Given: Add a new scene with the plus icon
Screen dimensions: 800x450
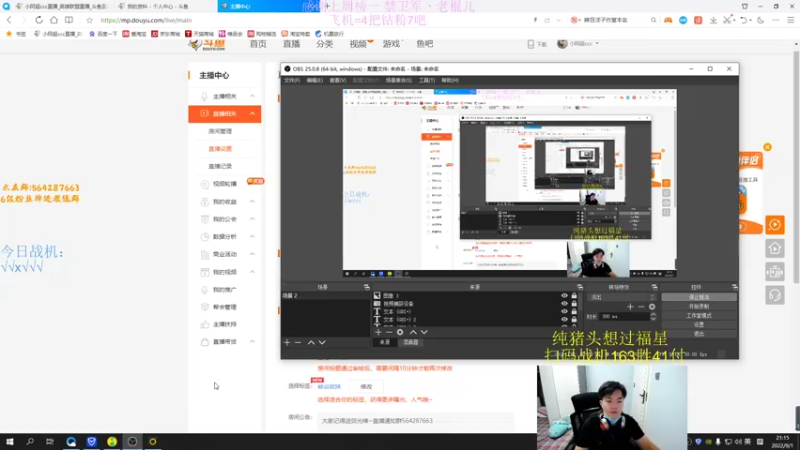Looking at the screenshot, I should coord(287,342).
